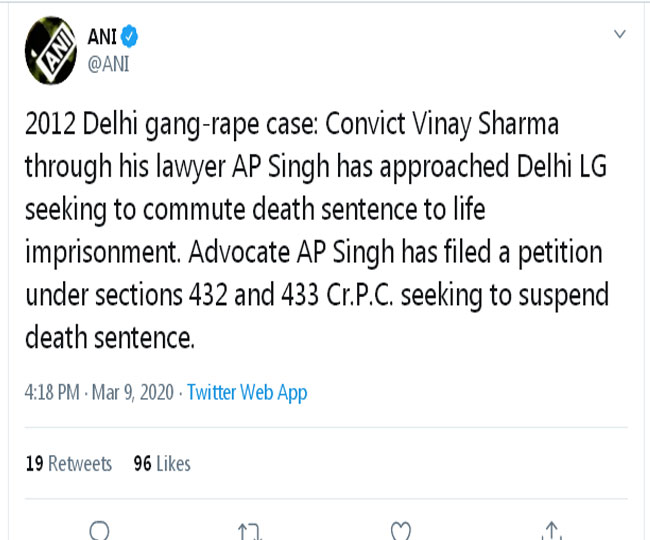Image resolution: width=650 pixels, height=540 pixels.
Task: Open the Twitter Web App source link
Action: (247, 392)
